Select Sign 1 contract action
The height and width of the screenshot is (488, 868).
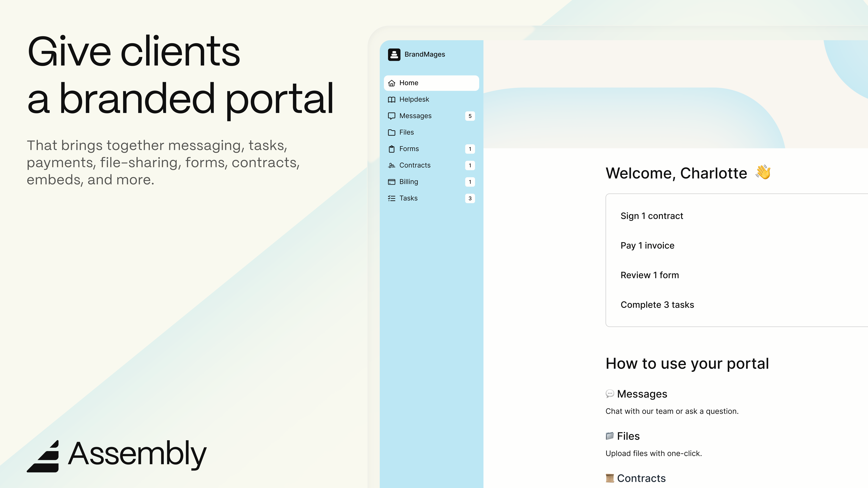(652, 216)
